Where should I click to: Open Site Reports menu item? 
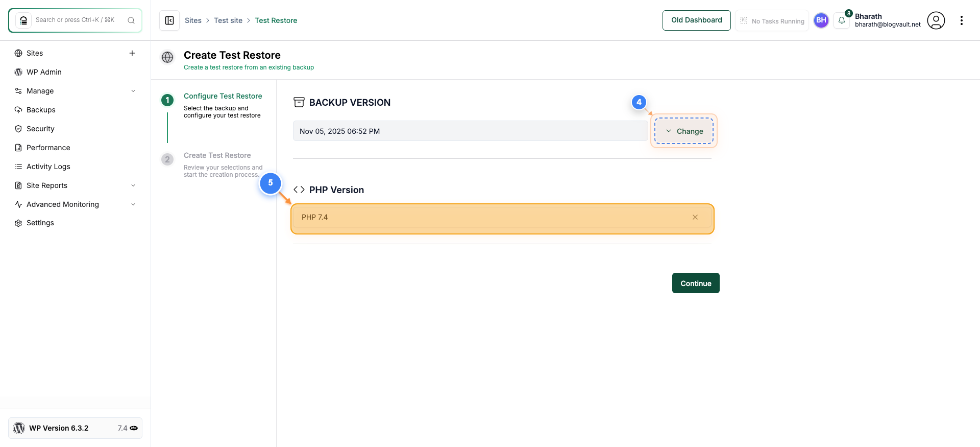47,185
